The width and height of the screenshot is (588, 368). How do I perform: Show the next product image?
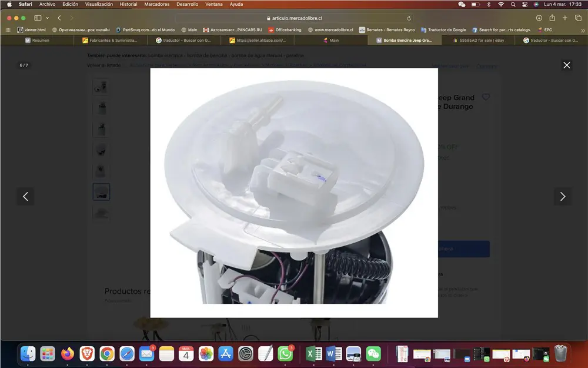point(562,197)
